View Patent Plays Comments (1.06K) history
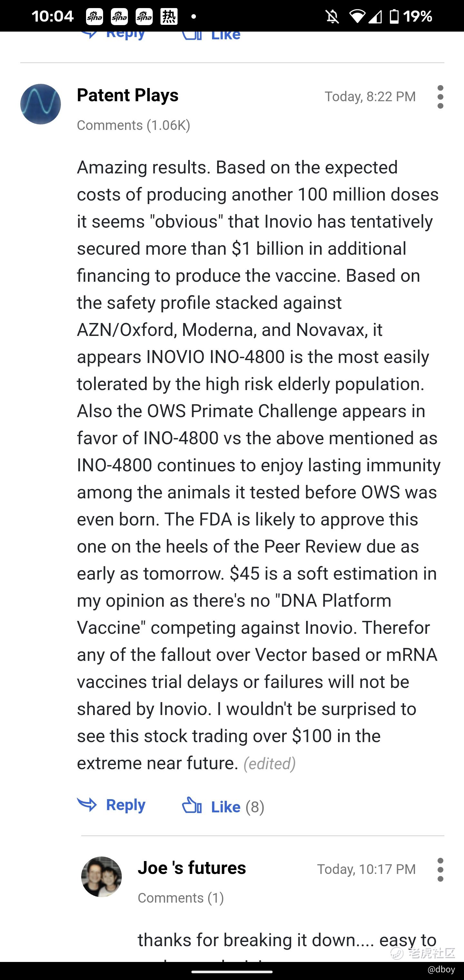 tap(133, 125)
